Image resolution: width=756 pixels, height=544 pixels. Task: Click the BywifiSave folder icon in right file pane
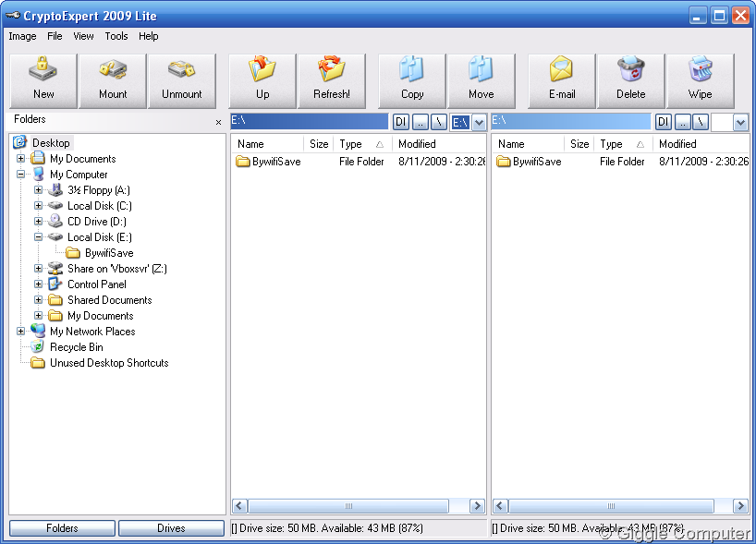504,161
